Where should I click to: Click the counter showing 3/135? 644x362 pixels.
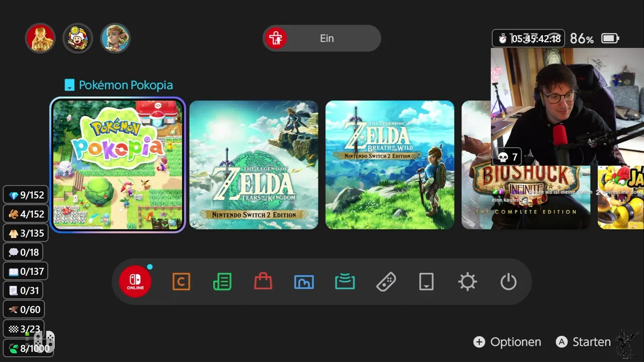click(x=26, y=233)
